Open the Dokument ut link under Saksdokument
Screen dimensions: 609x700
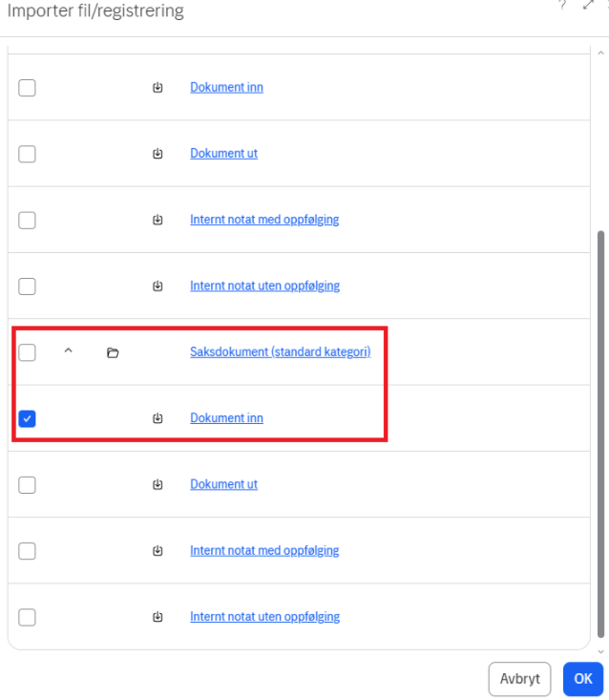point(223,484)
